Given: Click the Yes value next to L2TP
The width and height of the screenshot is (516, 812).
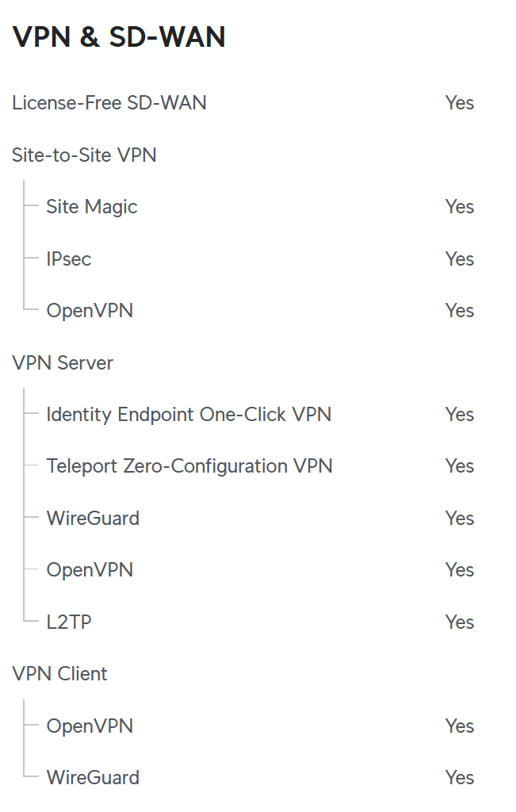Looking at the screenshot, I should (x=460, y=622).
